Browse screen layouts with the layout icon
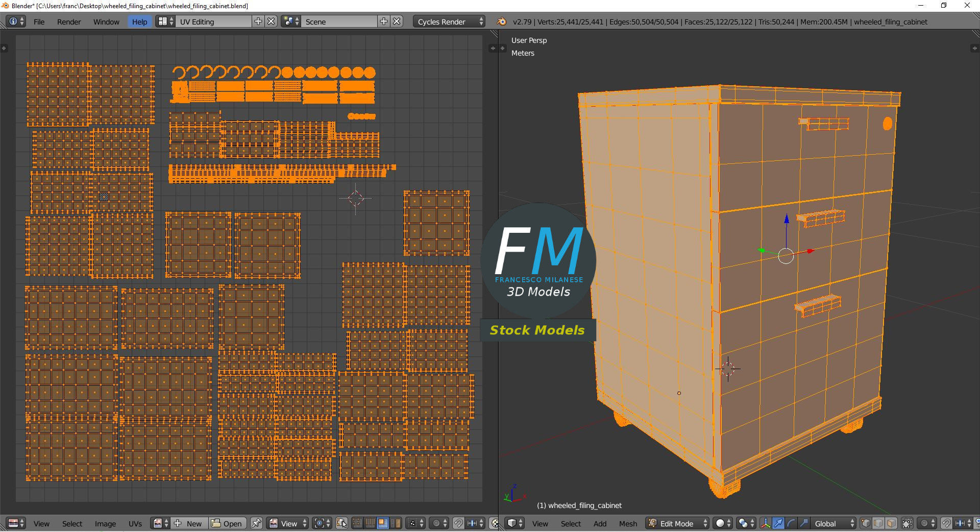This screenshot has width=980, height=532. coord(165,21)
